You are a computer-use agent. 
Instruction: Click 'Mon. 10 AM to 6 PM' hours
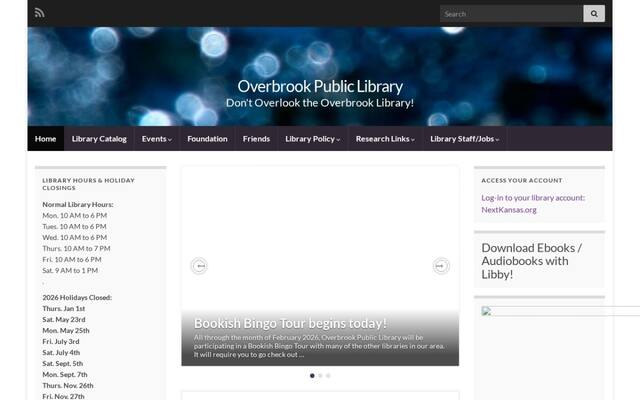tap(75, 216)
